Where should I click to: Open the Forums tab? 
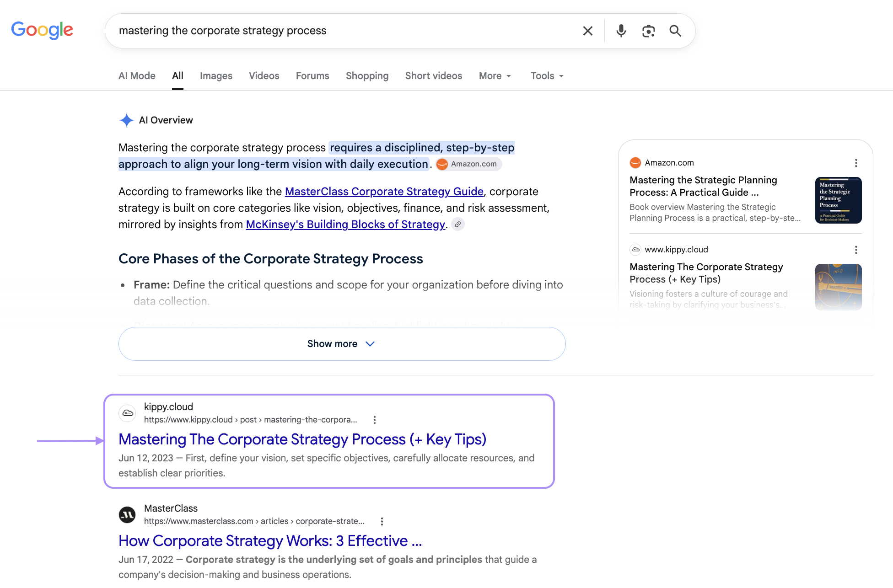coord(312,76)
